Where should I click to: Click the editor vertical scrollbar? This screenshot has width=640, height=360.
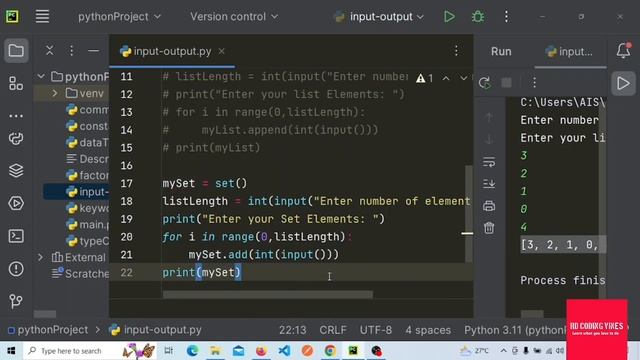tap(469, 213)
